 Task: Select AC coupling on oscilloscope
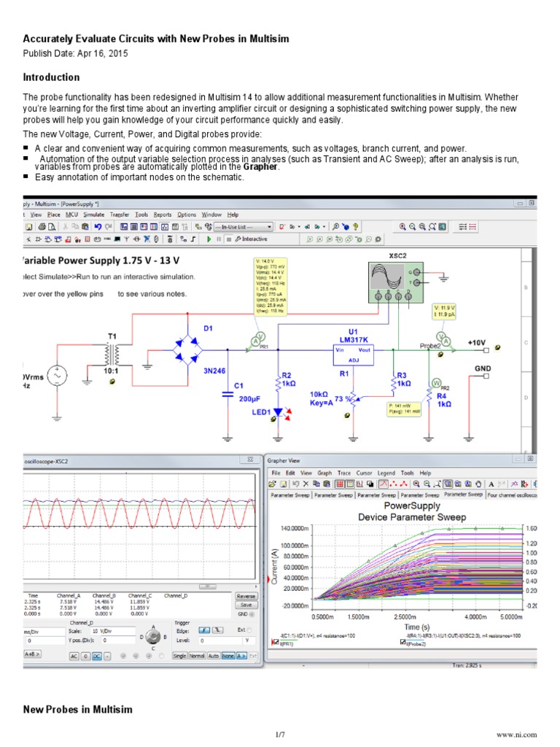pos(74,657)
